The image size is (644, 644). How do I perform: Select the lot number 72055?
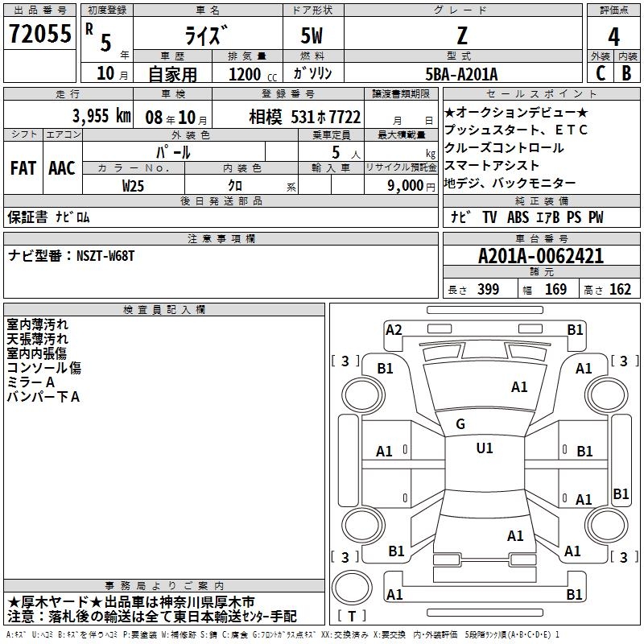tap(40, 33)
